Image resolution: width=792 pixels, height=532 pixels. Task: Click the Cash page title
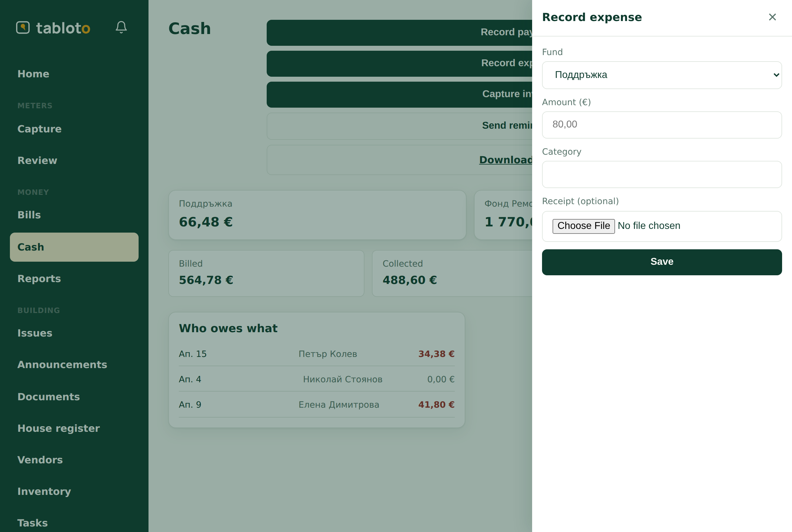(x=190, y=28)
